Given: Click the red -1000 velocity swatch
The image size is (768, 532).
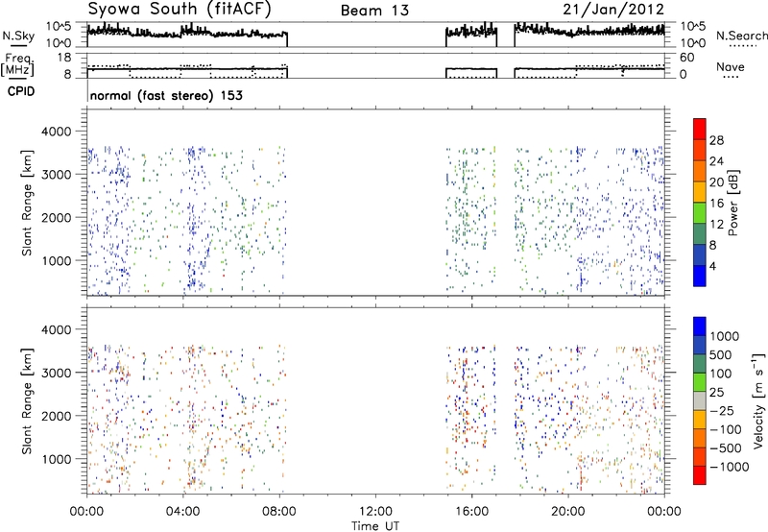Looking at the screenshot, I should point(700,475).
